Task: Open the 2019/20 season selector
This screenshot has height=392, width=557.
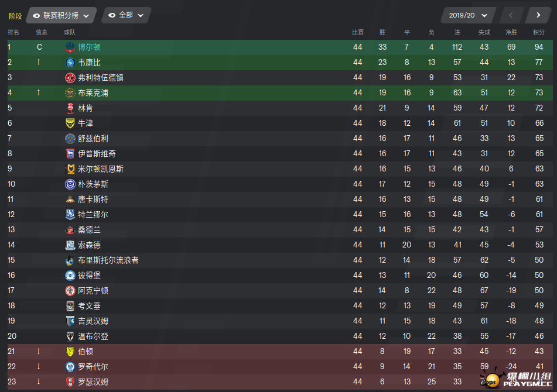Action: [x=468, y=15]
